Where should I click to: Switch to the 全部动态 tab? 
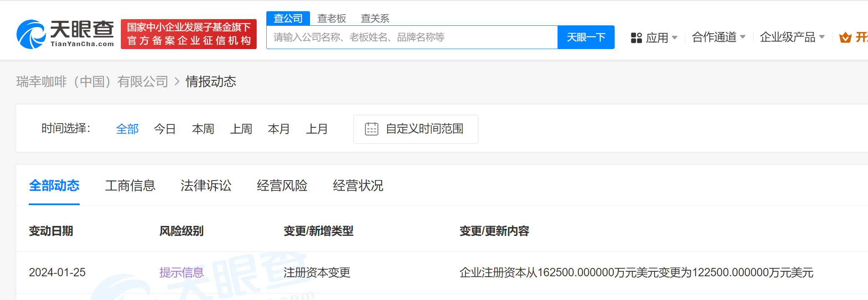coord(54,186)
